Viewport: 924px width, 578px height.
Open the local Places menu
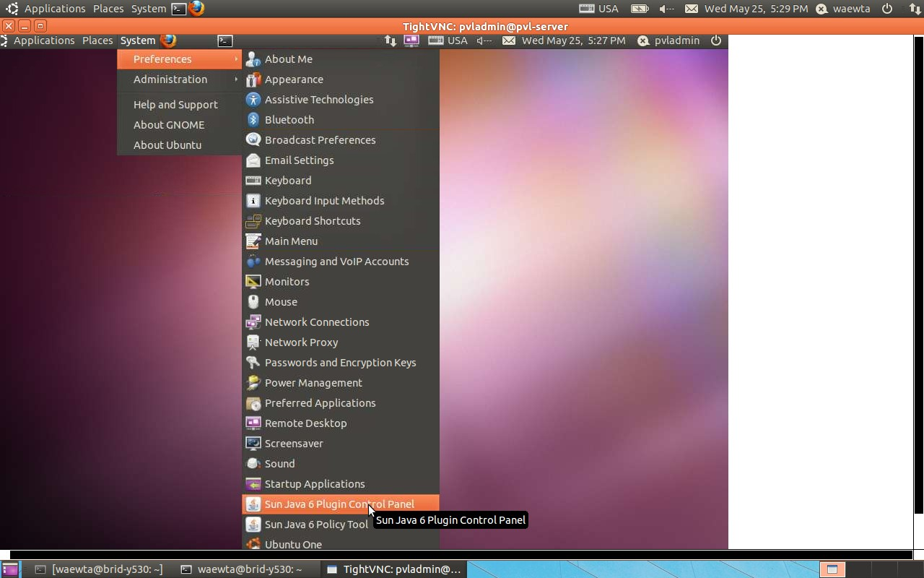tap(108, 9)
